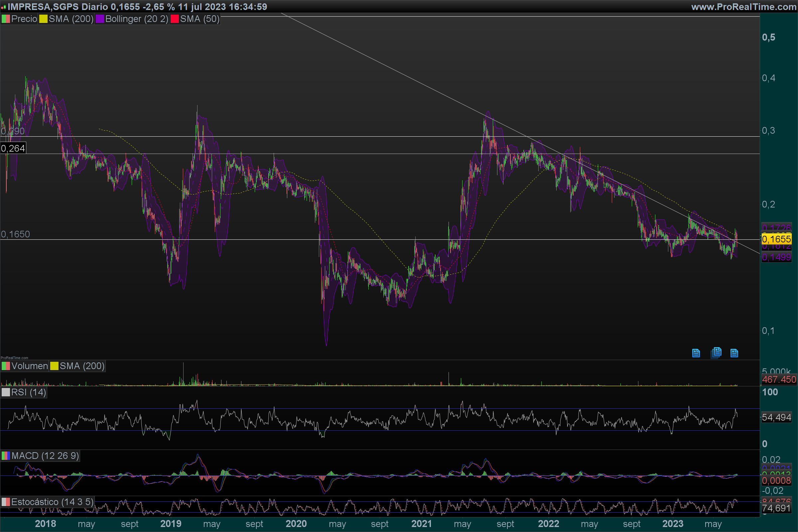Click yellow SMA (200) price swatch
The height and width of the screenshot is (532, 798).
coord(43,19)
